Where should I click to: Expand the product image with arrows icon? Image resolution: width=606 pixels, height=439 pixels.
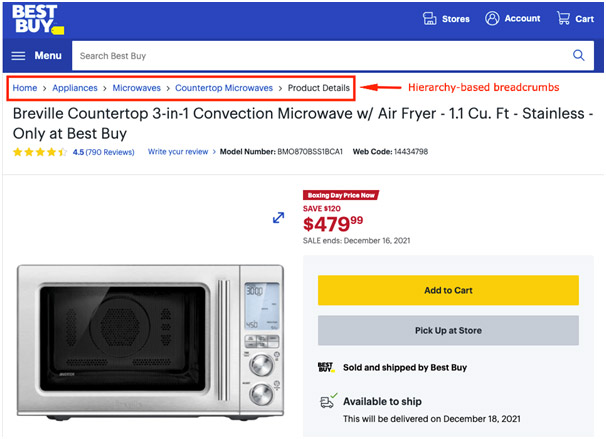pos(278,218)
